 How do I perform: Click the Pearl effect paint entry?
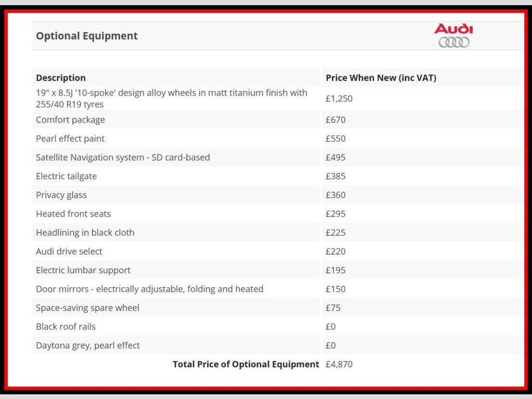[x=70, y=138]
